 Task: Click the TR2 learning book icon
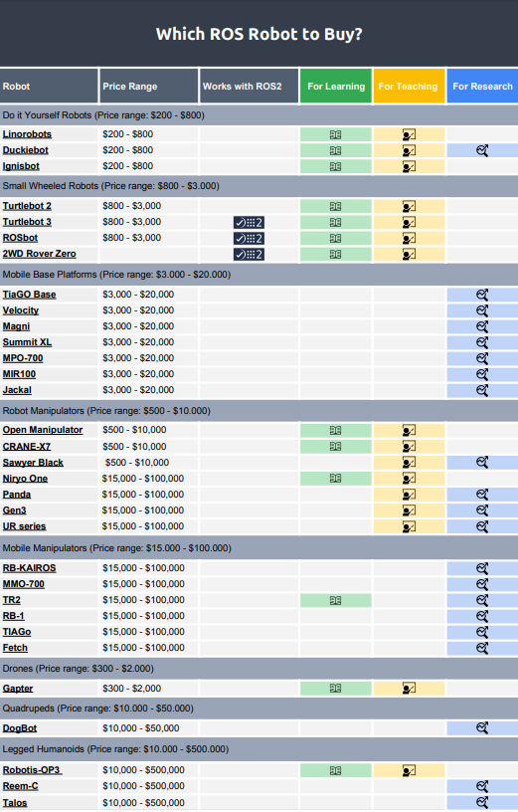tap(335, 601)
